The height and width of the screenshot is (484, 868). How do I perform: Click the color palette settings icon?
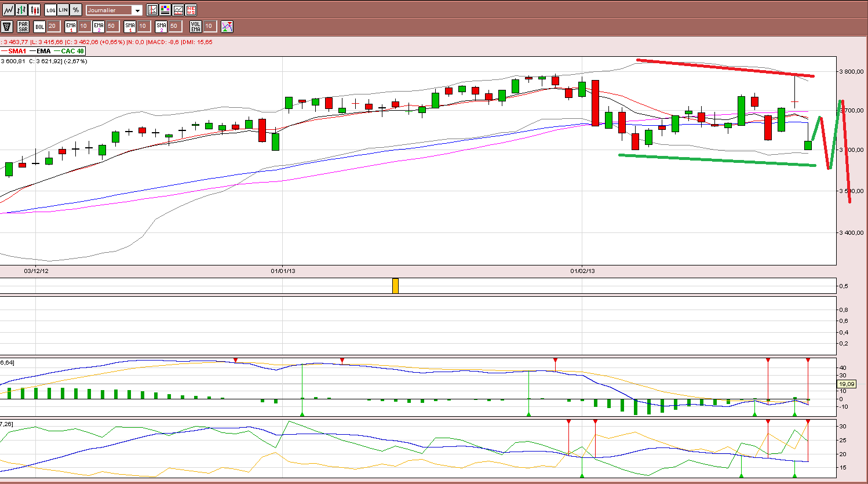pos(165,10)
